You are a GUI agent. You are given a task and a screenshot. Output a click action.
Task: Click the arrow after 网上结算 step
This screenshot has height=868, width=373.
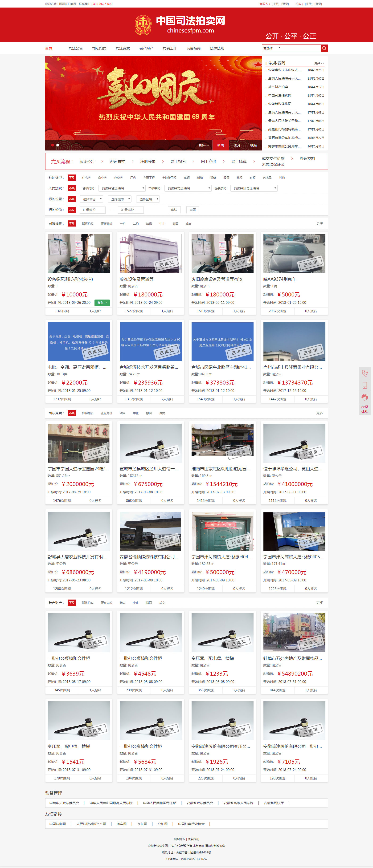254,161
